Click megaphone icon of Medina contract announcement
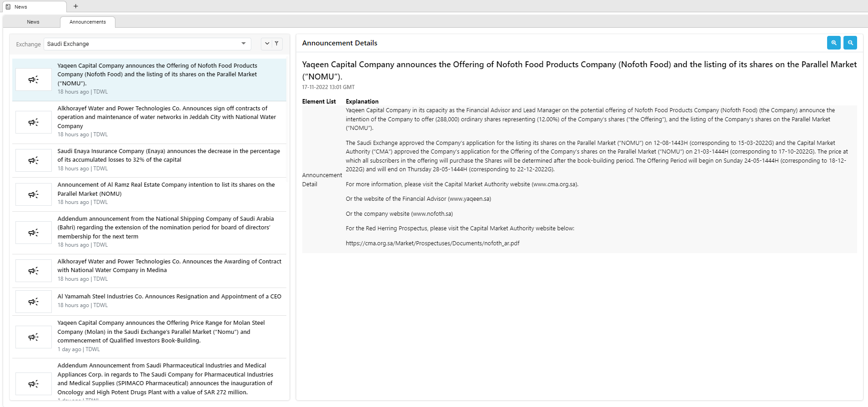 pyautogui.click(x=34, y=271)
